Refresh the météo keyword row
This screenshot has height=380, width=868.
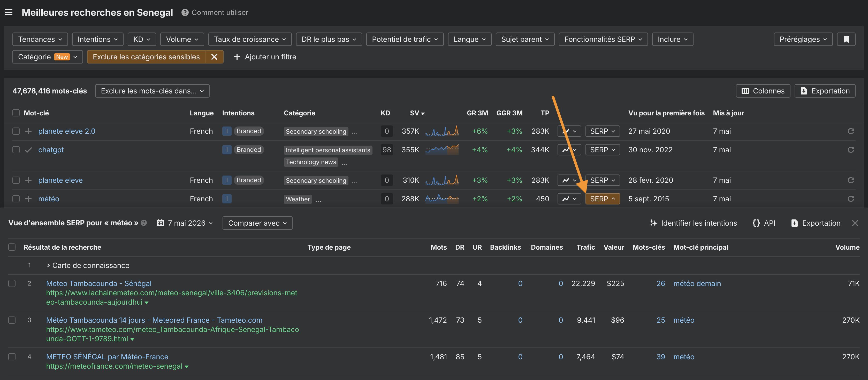point(851,199)
